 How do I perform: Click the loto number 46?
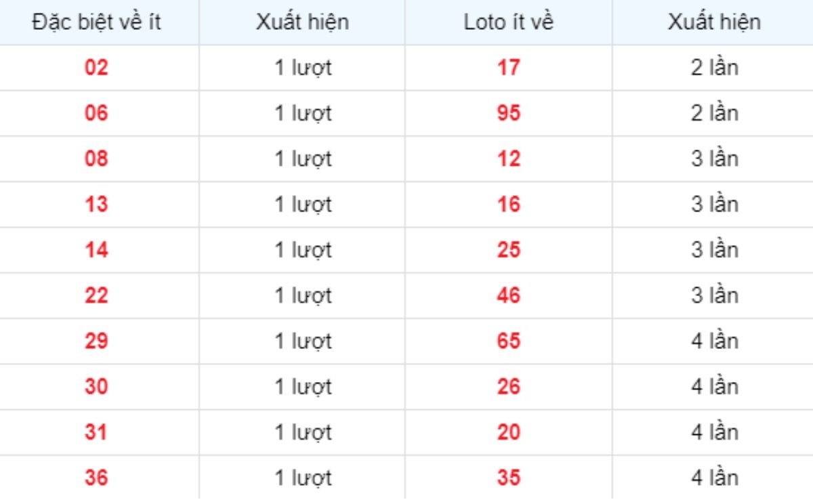[508, 295]
